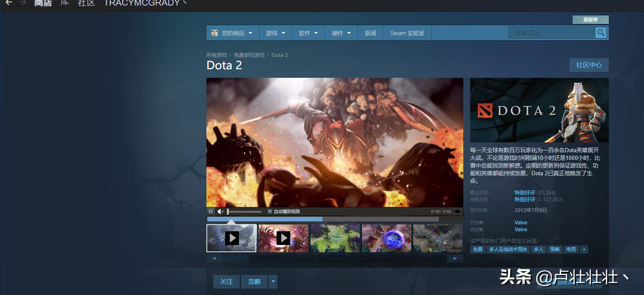Click developer Valve link
Screen dimensions: 644x295
click(521, 223)
